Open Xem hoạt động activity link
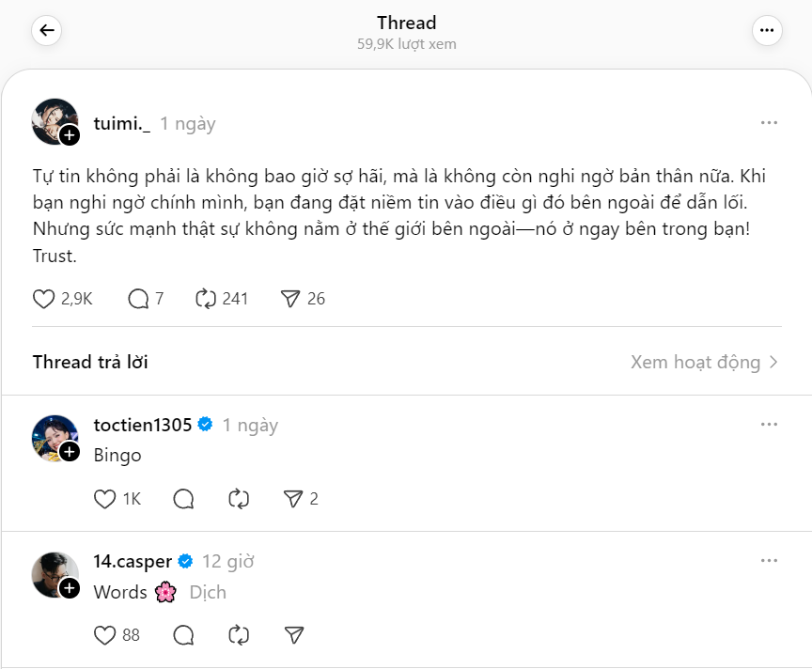The image size is (812, 669). pos(704,362)
